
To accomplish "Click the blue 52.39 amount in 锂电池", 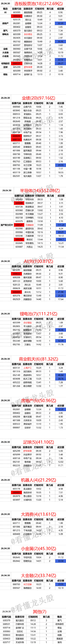I will coord(60,341).
